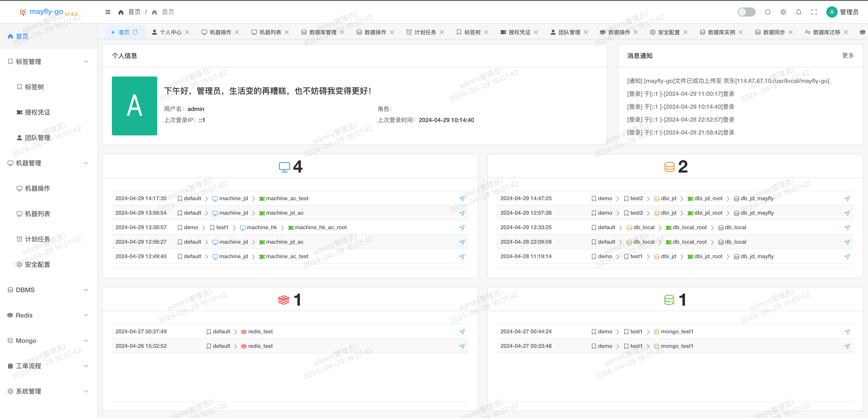Open the notification bell icon
This screenshot has height=418, width=868.
(x=799, y=12)
